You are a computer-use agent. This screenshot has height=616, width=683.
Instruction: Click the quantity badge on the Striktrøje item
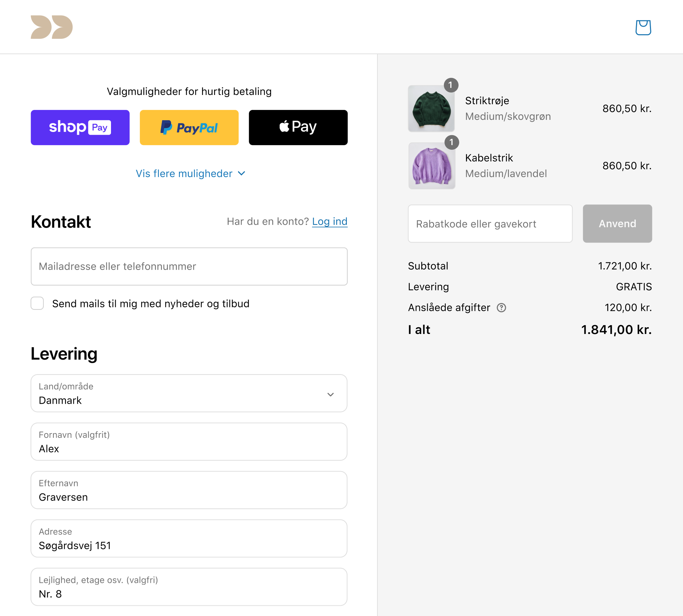pyautogui.click(x=451, y=85)
